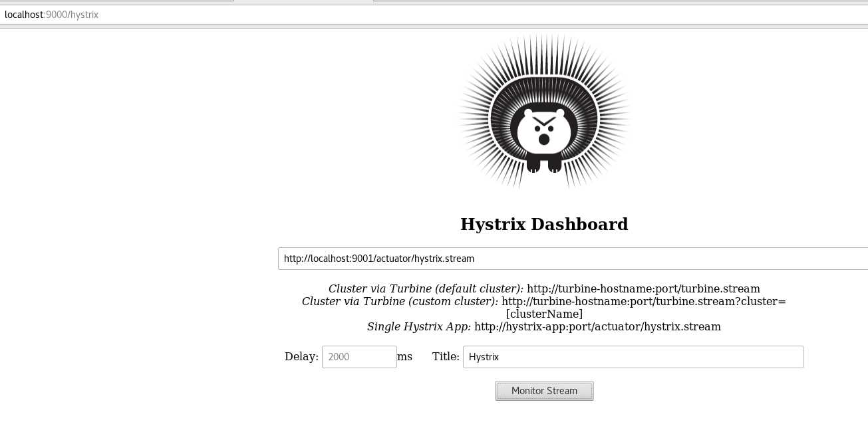Focus the hystrix.stream URL input field
The image size is (868, 448).
(x=573, y=259)
